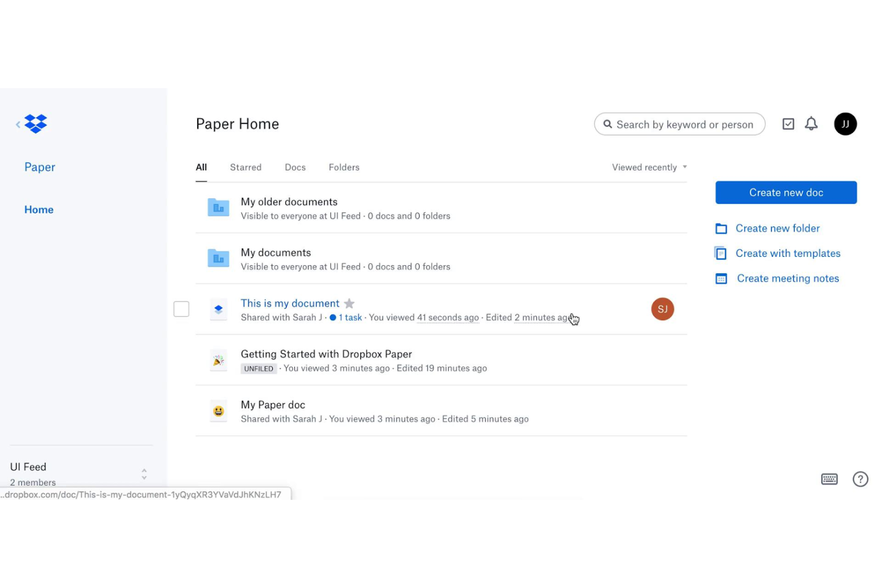This screenshot has height=588, width=882.
Task: Star the This is my document doc
Action: point(349,303)
